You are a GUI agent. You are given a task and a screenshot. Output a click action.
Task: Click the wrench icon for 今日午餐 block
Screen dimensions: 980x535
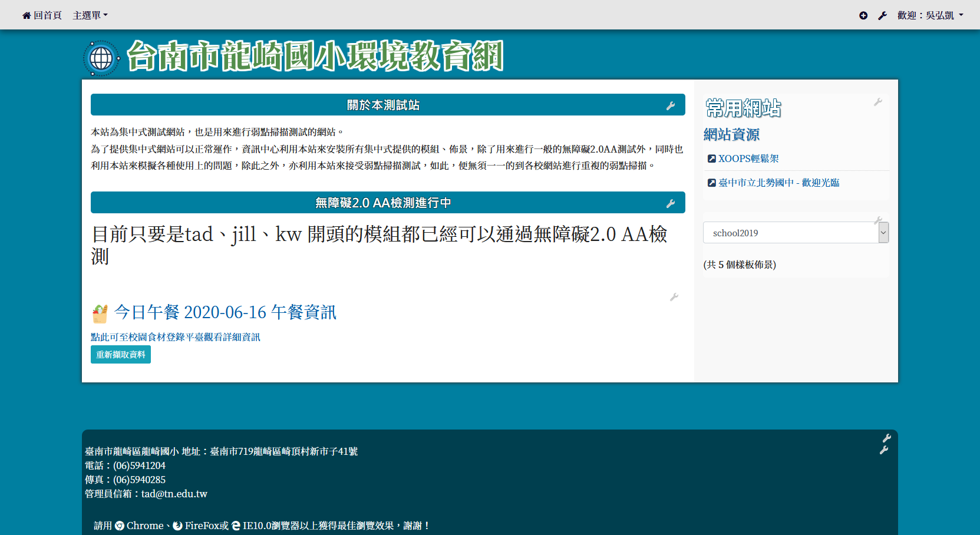674,297
